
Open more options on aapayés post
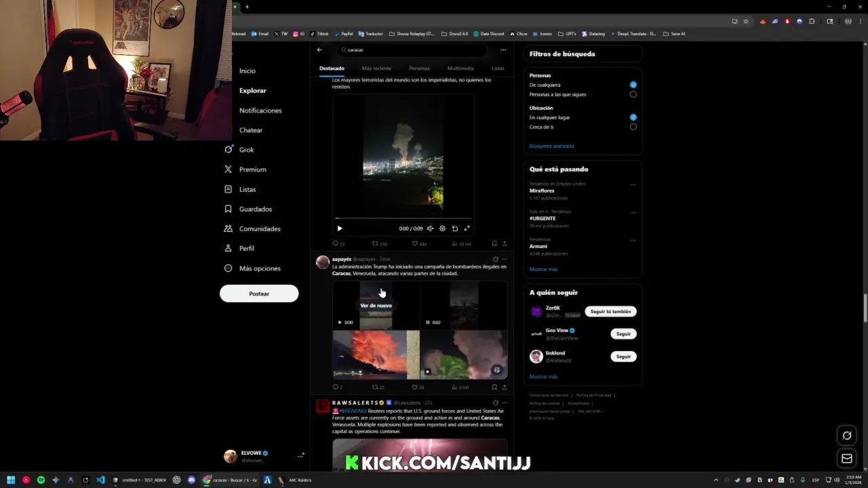tap(504, 259)
